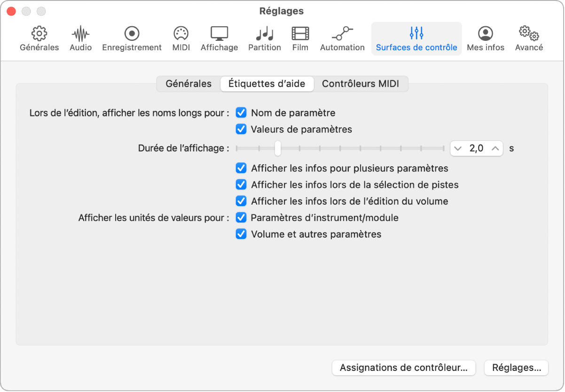Open the Automation settings pane
The image size is (565, 392).
[342, 38]
